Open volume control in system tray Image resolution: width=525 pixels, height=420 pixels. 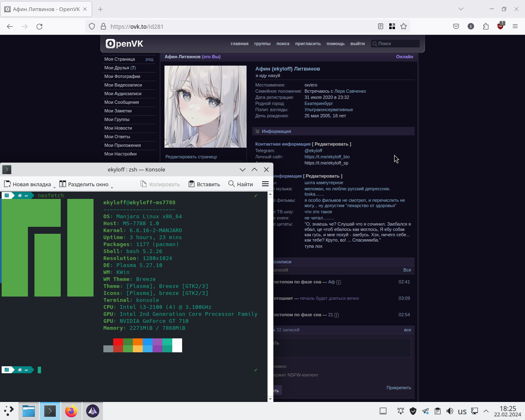click(x=450, y=411)
